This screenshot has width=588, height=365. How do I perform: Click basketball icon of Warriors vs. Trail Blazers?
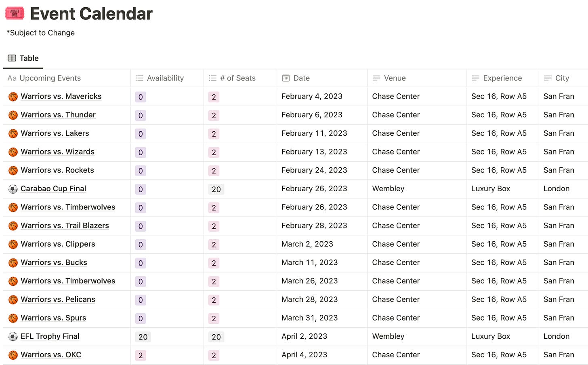[x=13, y=226]
